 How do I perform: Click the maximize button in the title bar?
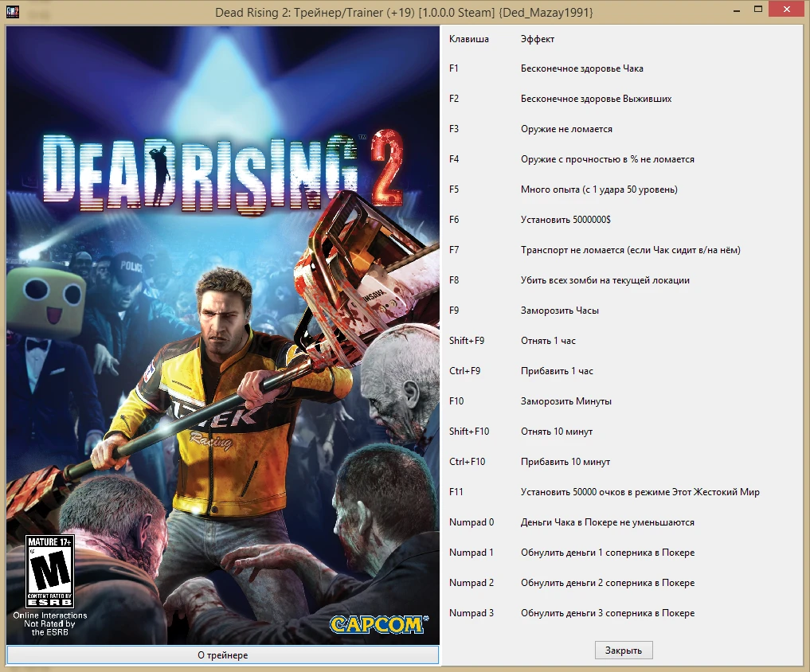[x=760, y=9]
